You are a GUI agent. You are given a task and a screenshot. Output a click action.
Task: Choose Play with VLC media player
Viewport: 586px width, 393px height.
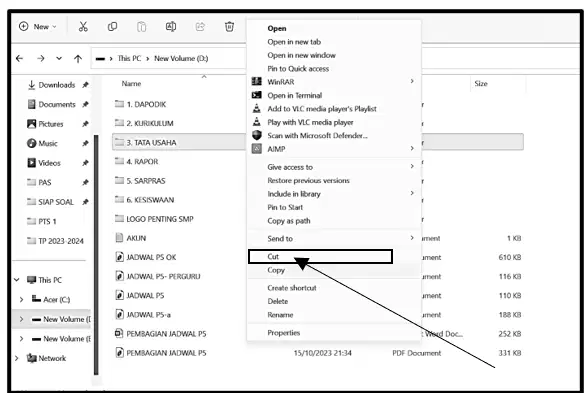[310, 122]
